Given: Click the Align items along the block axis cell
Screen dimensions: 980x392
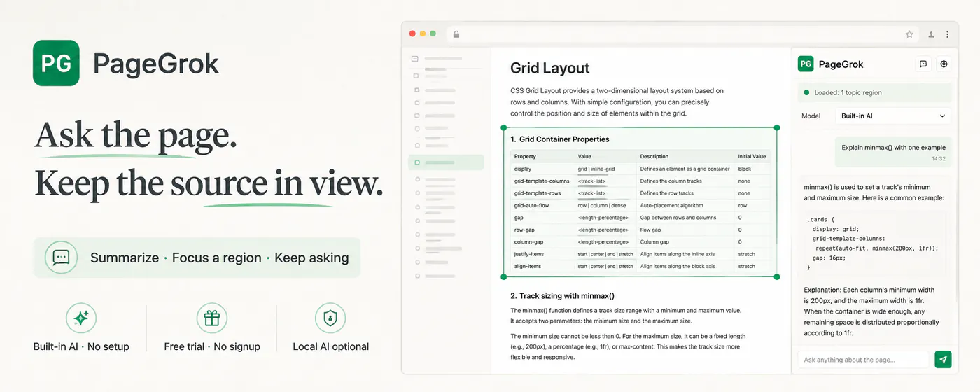Looking at the screenshot, I should pos(678,267).
